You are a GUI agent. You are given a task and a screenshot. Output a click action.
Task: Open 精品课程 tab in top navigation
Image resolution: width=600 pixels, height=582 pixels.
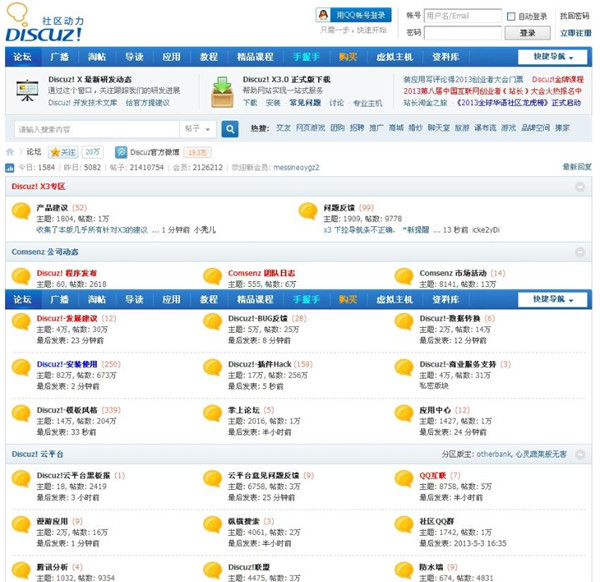(x=255, y=57)
